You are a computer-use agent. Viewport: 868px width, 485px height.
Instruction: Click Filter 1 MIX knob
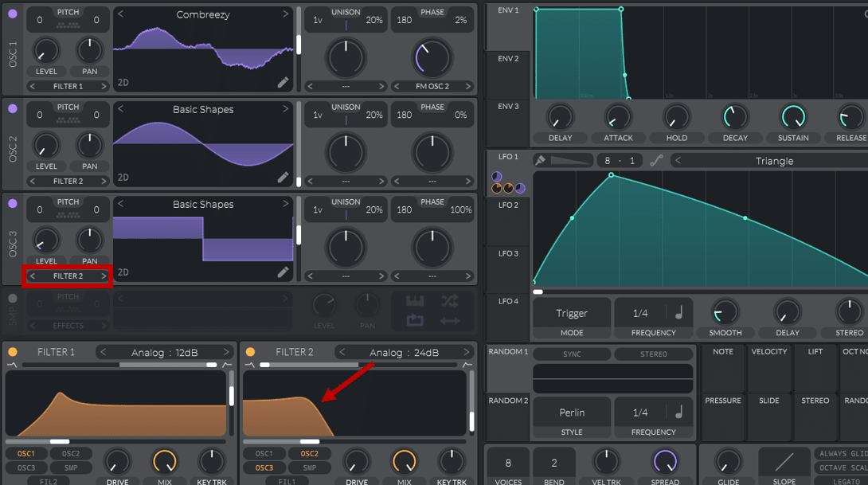(x=164, y=461)
